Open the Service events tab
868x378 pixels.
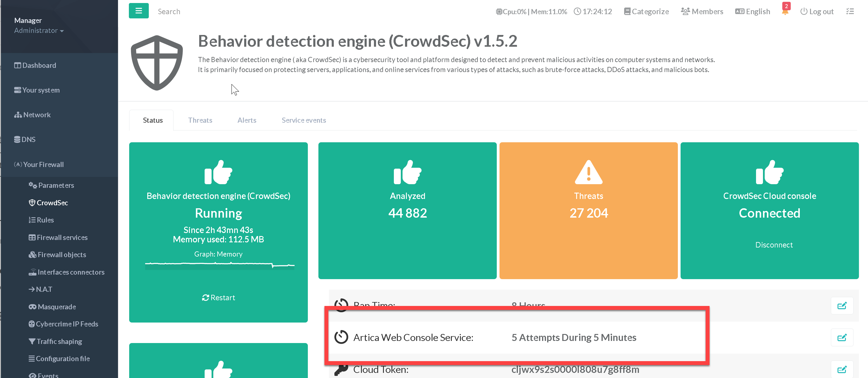pos(304,120)
